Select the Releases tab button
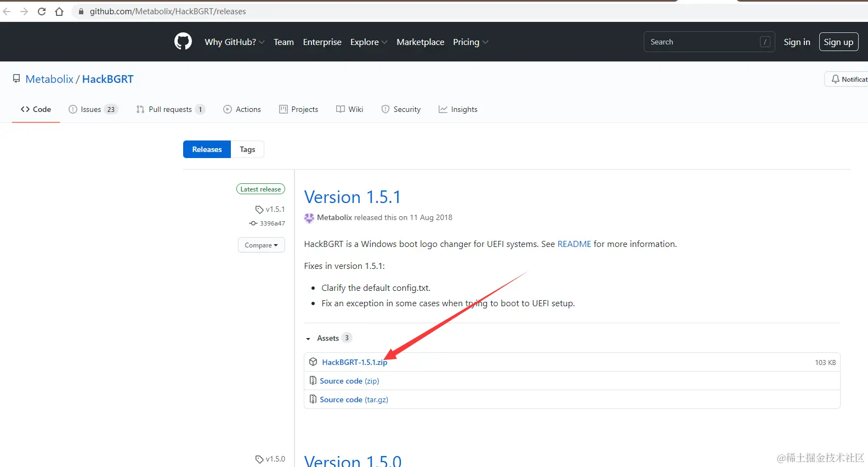 pyautogui.click(x=207, y=149)
